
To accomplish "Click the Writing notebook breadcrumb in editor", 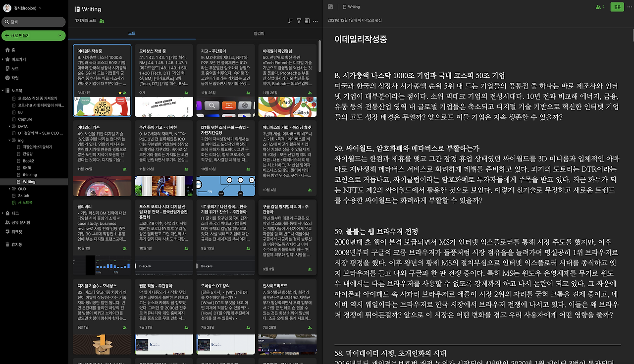I will [x=351, y=7].
